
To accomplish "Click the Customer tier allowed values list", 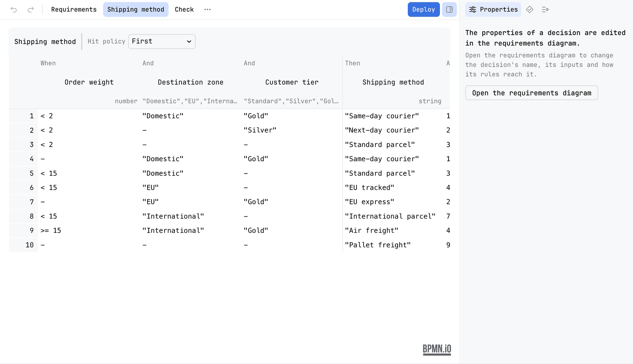I will click(x=292, y=101).
